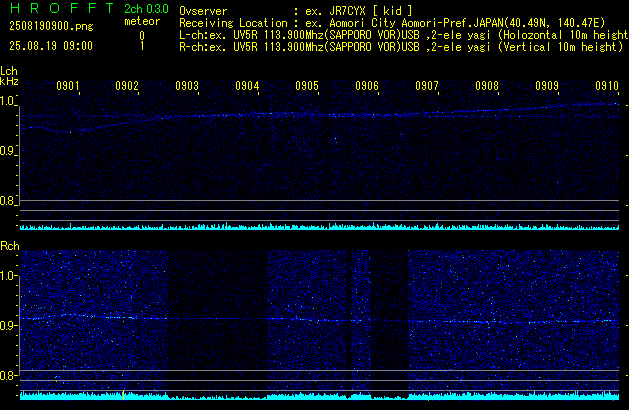Click the R-ch Vertical yagi description line
This screenshot has width=629, height=410.
401,47
